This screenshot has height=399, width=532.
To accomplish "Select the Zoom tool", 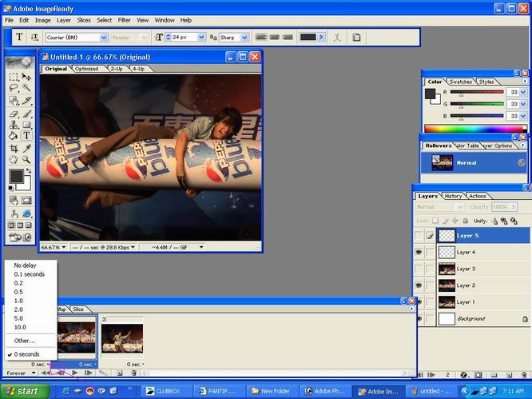I will pyautogui.click(x=26, y=159).
